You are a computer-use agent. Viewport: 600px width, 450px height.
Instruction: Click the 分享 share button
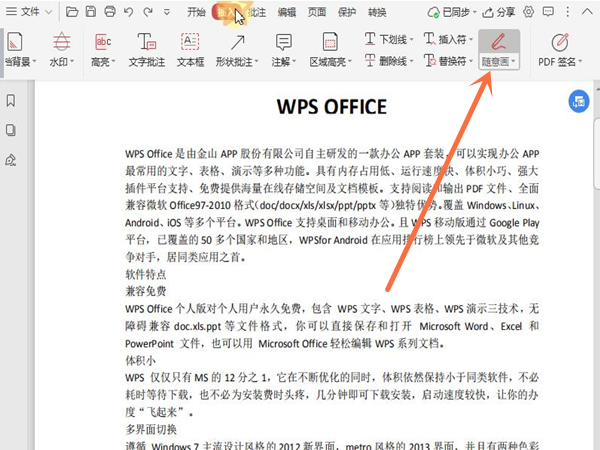pyautogui.click(x=500, y=13)
